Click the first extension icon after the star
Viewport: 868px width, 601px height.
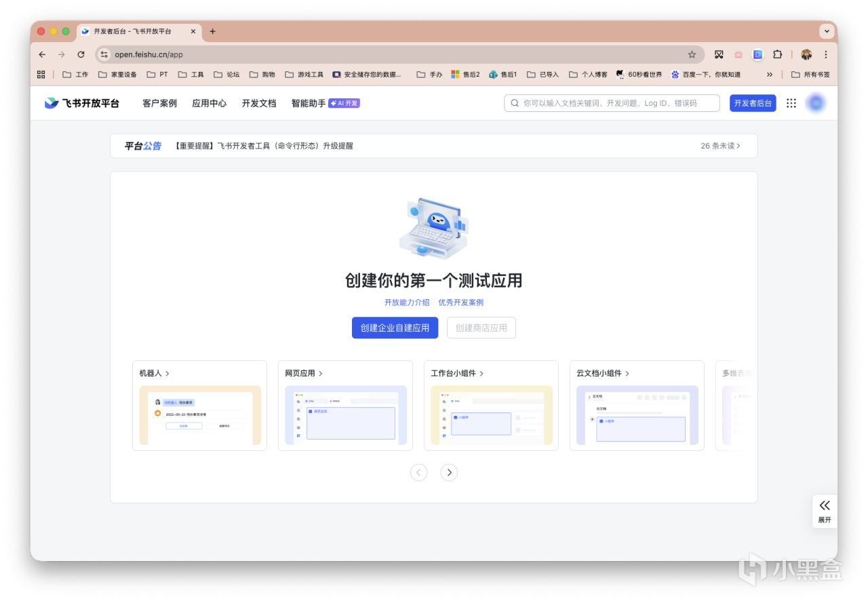pos(719,54)
